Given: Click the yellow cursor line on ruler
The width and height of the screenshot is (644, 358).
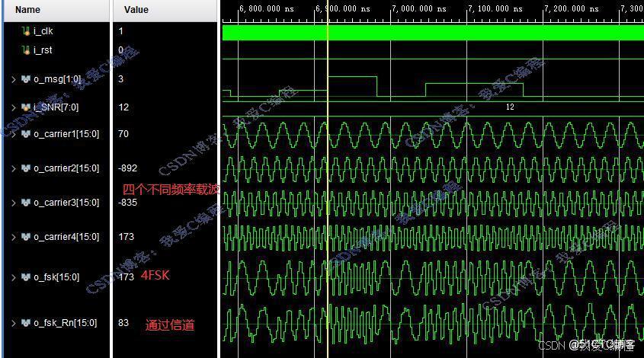Looking at the screenshot, I should (x=328, y=12).
